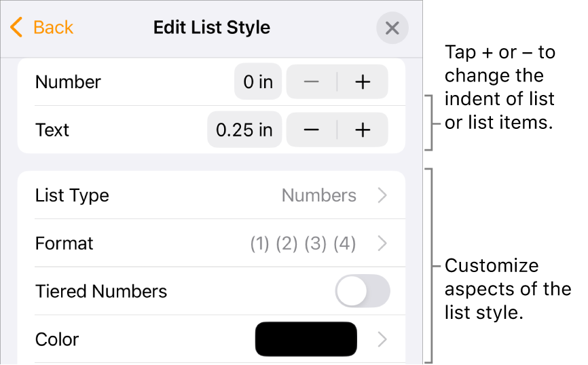Open the List Type row

click(x=72, y=195)
